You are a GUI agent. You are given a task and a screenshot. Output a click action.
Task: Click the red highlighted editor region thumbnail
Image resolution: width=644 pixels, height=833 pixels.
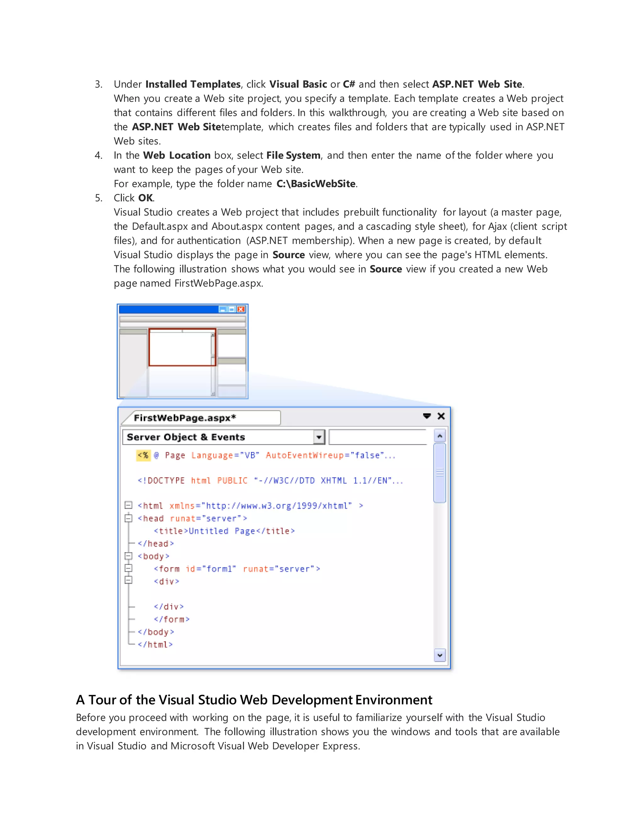coord(182,347)
